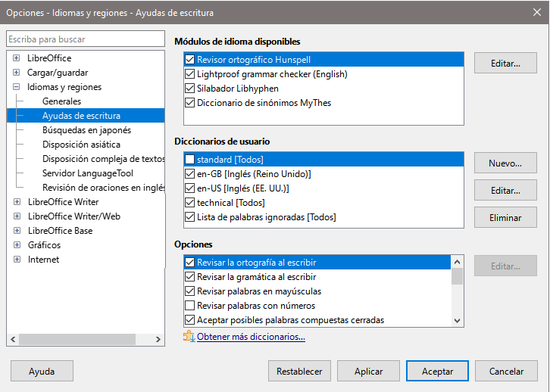550x392 pixels.
Task: Open Disposición asiática settings
Action: pos(81,145)
